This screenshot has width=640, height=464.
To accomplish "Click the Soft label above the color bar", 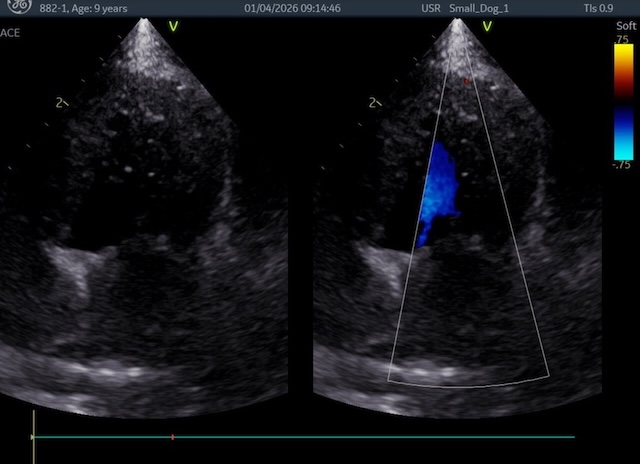I will coord(623,27).
